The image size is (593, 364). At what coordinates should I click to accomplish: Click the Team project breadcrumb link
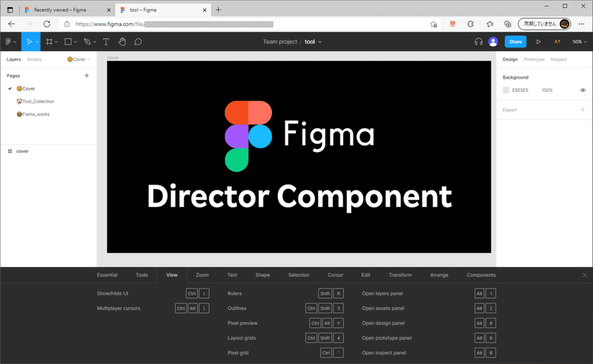point(280,42)
